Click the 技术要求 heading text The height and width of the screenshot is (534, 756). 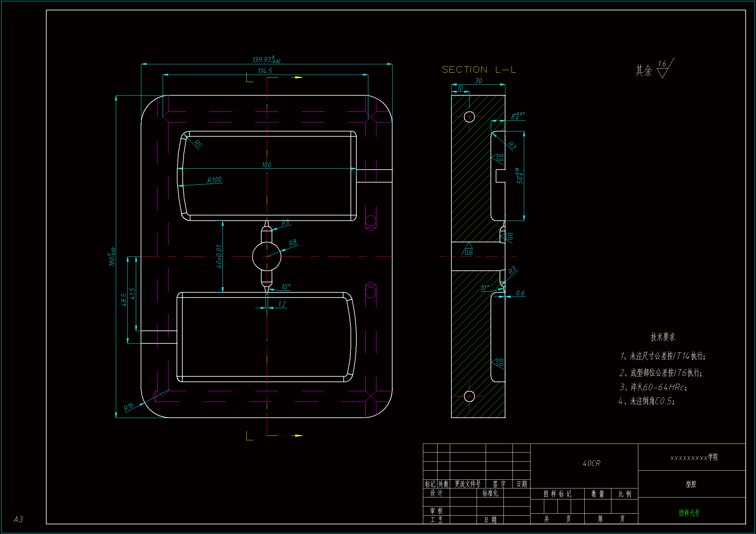click(663, 337)
